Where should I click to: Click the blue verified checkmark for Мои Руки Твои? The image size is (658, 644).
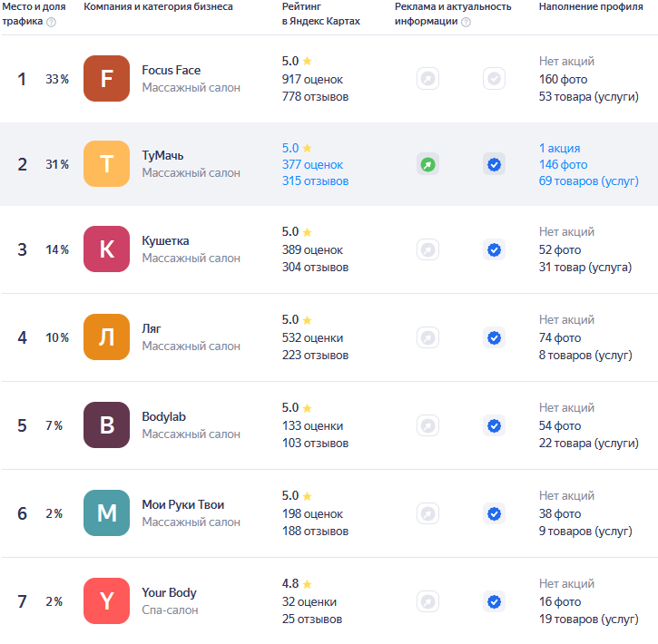[x=494, y=513]
